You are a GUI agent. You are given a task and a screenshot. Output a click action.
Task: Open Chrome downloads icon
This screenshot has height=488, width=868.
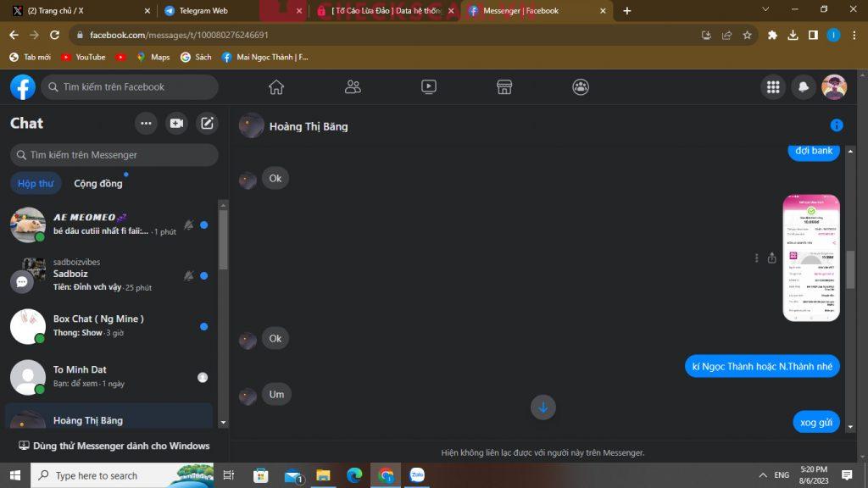793,35
